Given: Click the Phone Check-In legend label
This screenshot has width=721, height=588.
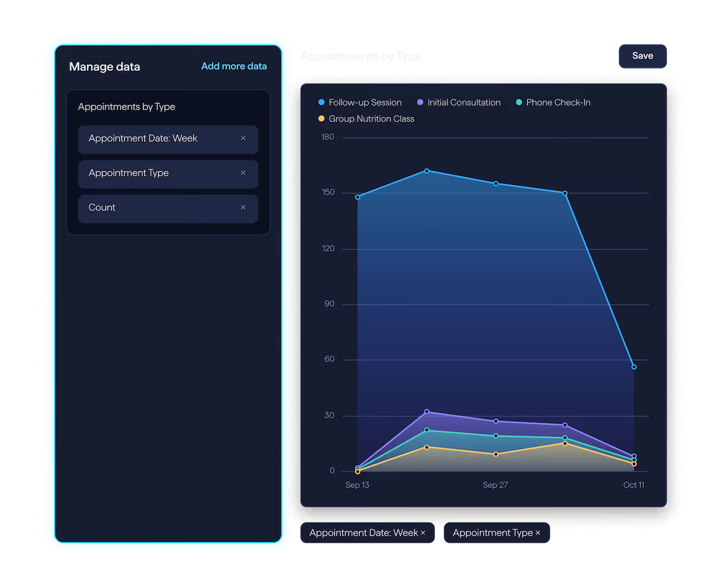Looking at the screenshot, I should point(558,103).
